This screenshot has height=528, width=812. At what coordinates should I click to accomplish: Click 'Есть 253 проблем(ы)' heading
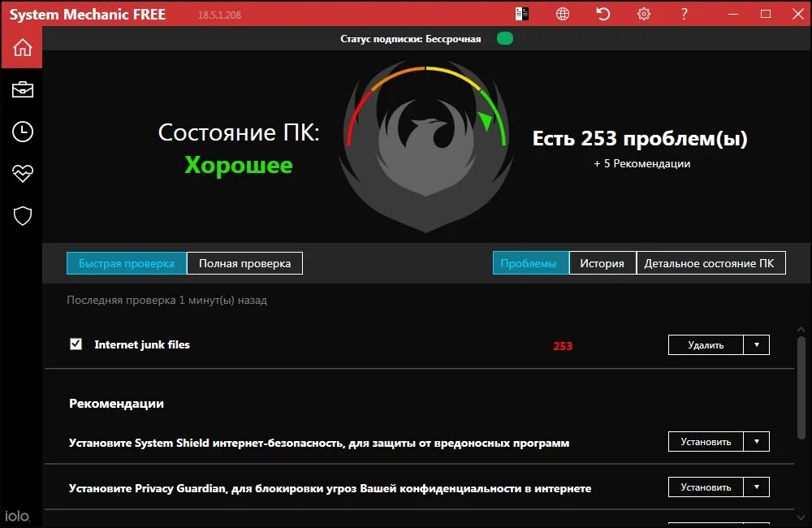640,138
